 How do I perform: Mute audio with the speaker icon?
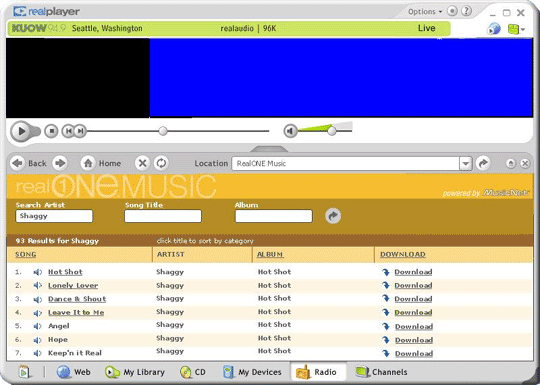290,131
